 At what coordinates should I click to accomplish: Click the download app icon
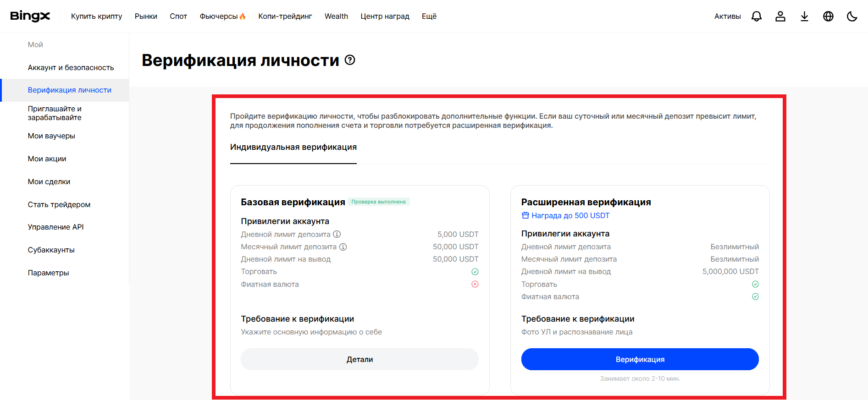[x=804, y=16]
